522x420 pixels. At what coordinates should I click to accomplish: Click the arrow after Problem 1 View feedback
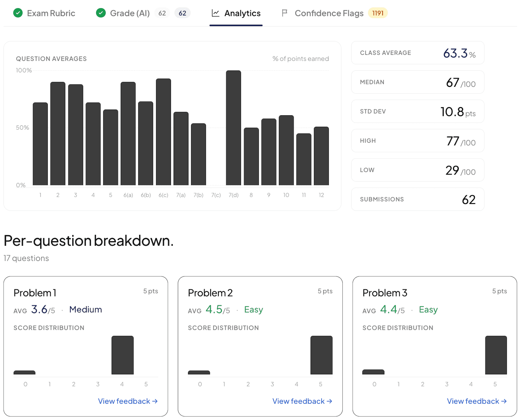point(155,401)
